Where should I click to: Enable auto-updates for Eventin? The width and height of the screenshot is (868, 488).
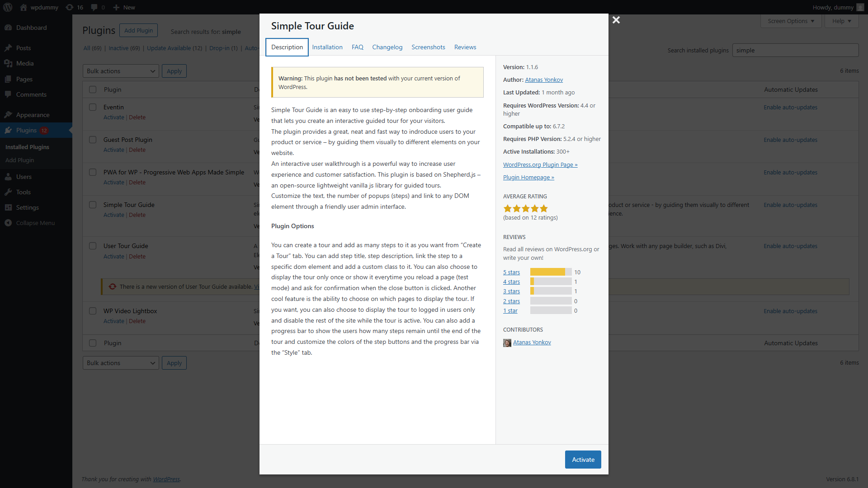pyautogui.click(x=790, y=107)
